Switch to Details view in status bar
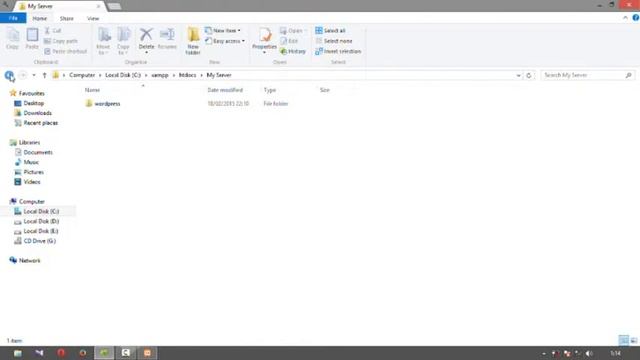 click(624, 340)
